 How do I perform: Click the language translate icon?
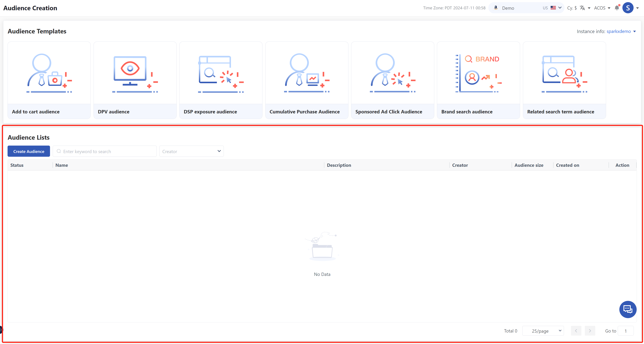(x=582, y=8)
